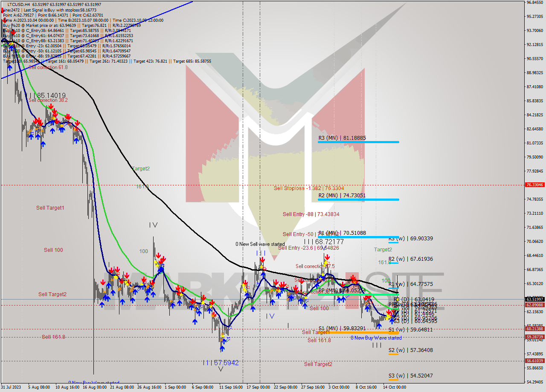Click the 73.21110 price axis value
546x392 pixels.
click(534, 213)
